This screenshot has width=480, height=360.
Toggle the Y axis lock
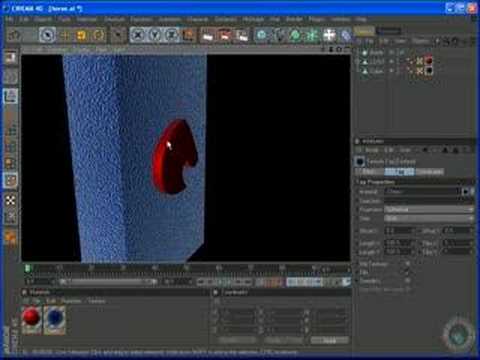click(155, 35)
